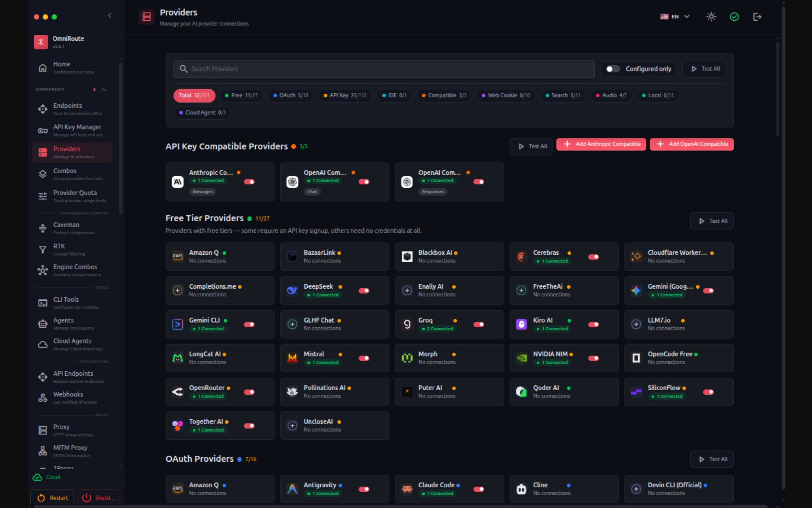
Task: Click the Shutdown button
Action: [x=99, y=498]
